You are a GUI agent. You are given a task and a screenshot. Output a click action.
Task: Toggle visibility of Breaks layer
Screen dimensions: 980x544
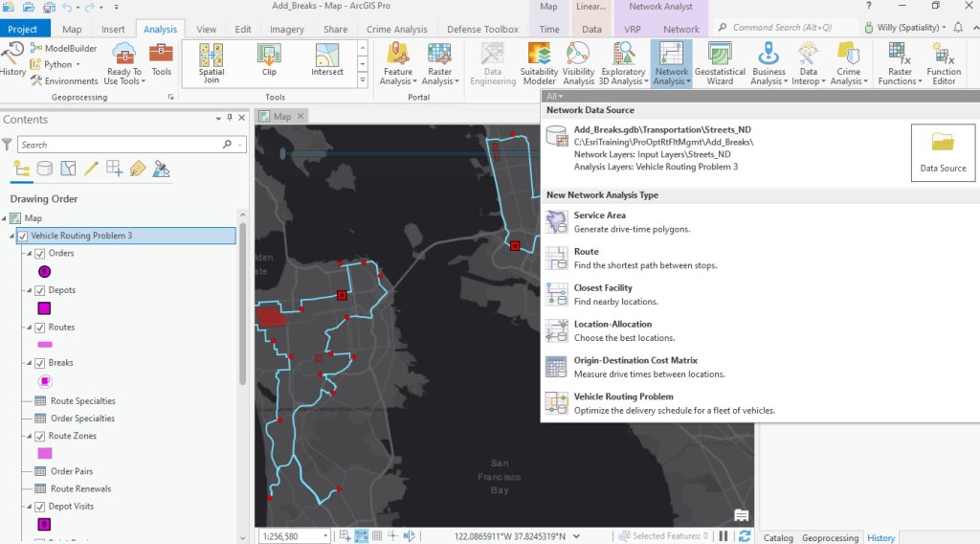[x=40, y=363]
